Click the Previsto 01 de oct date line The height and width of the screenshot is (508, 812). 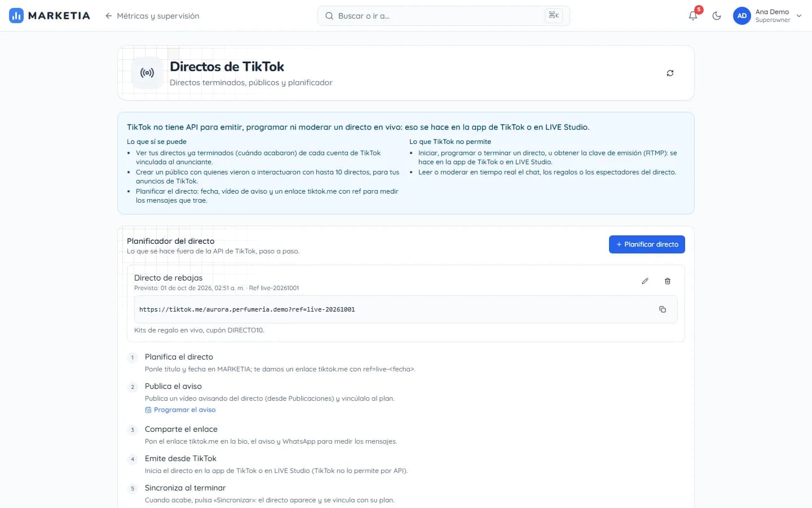tap(217, 288)
